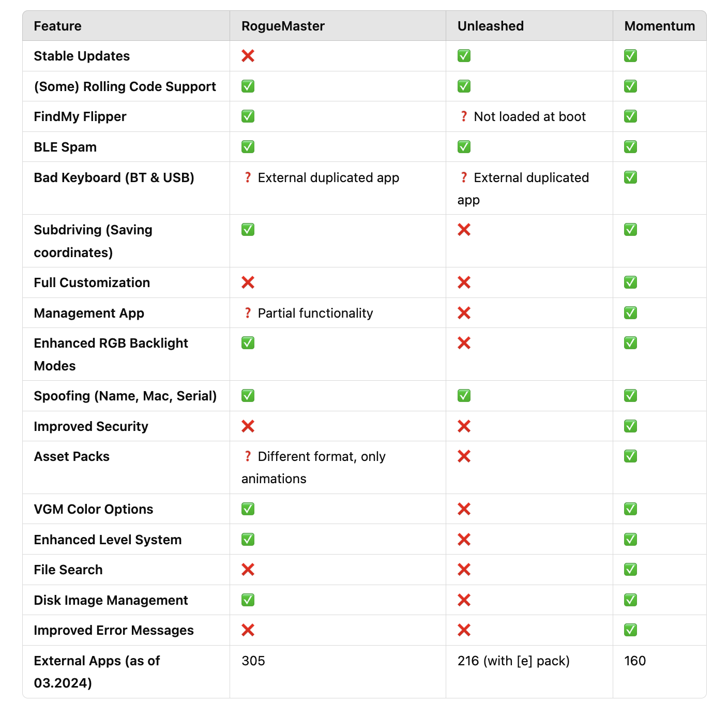The image size is (728, 716).
Task: Click RogueMaster's green check for Disk Image Management
Action: 248,600
